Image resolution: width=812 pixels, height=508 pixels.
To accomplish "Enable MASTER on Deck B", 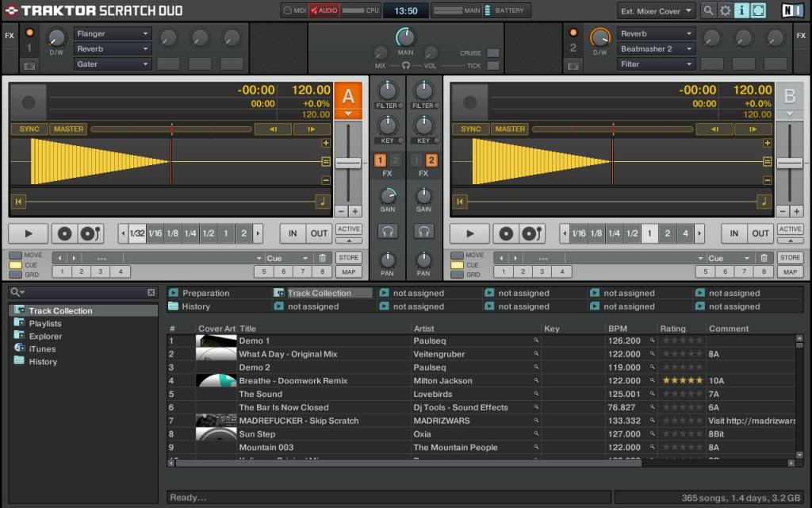I will pos(510,129).
